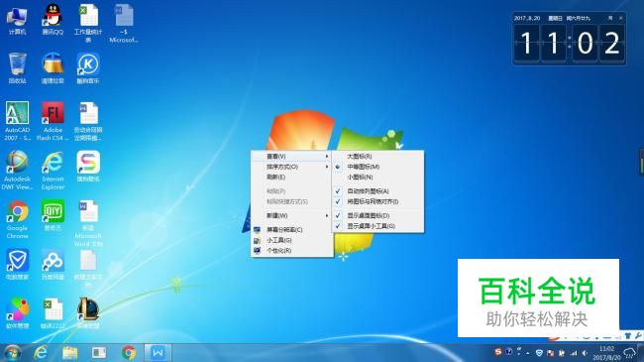
Task: Open the weather cloud tray icon
Action: [x=630, y=352]
